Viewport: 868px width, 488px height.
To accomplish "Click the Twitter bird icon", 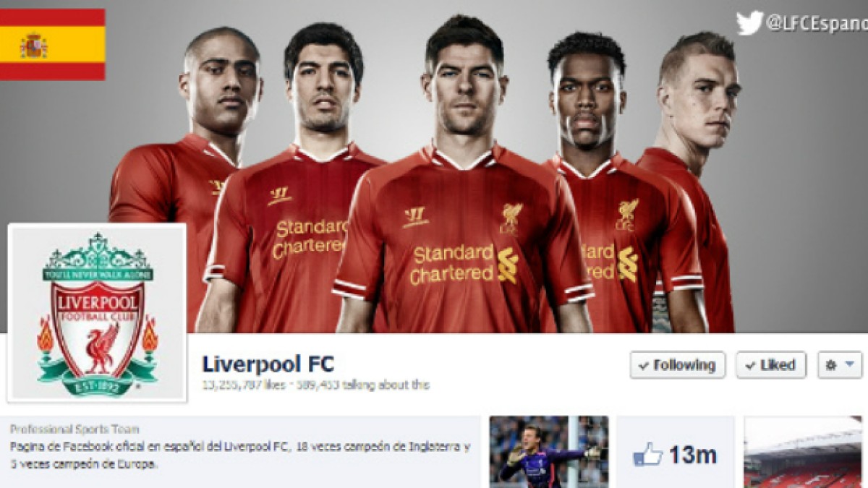I will (749, 23).
